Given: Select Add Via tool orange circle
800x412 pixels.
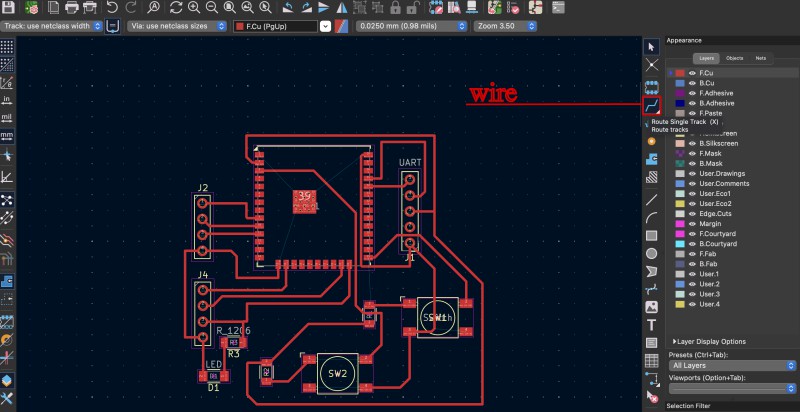Looking at the screenshot, I should coord(652,141).
